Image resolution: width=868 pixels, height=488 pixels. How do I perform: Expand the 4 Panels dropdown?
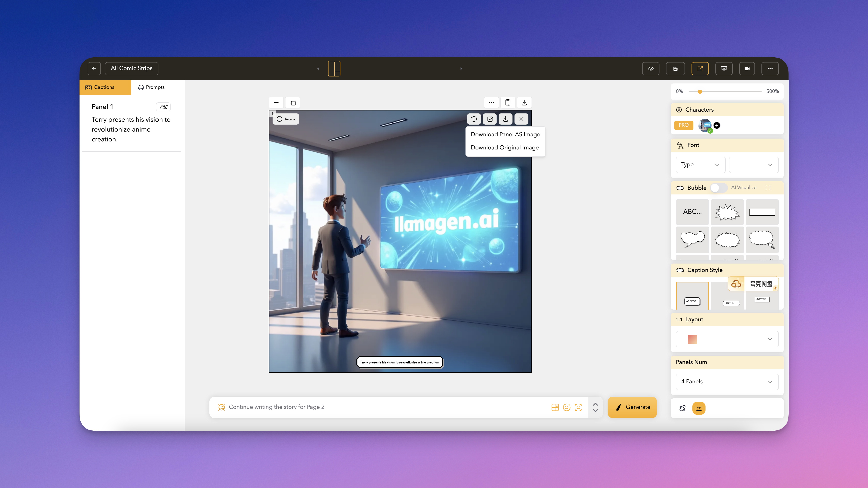[727, 382]
